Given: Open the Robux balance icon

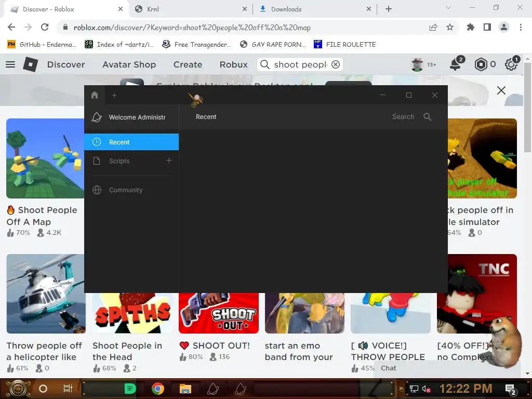Looking at the screenshot, I should click(x=481, y=64).
